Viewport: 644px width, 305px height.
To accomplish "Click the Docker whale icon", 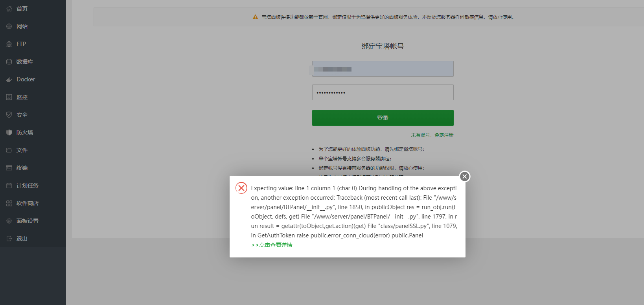I will 9,79.
